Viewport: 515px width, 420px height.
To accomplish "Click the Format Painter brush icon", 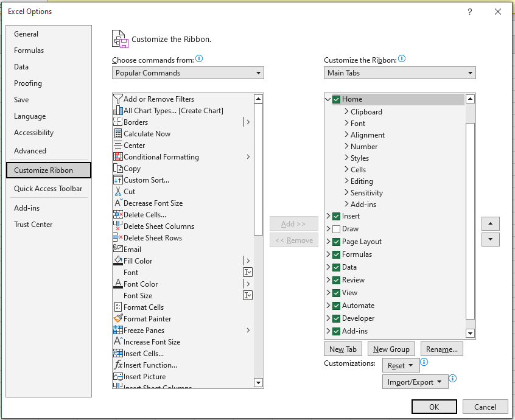I will (118, 318).
